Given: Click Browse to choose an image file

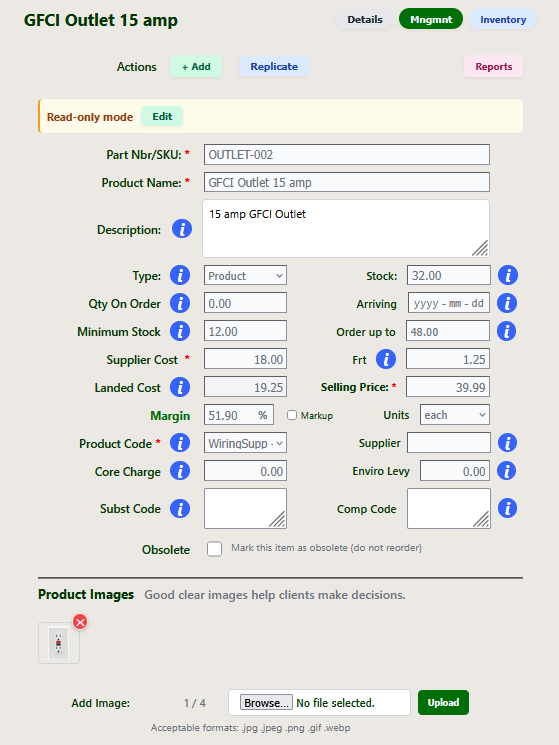Looking at the screenshot, I should tap(266, 703).
